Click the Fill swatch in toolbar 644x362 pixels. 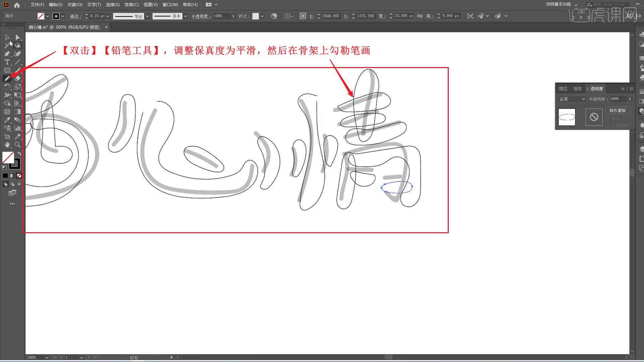coord(8,157)
